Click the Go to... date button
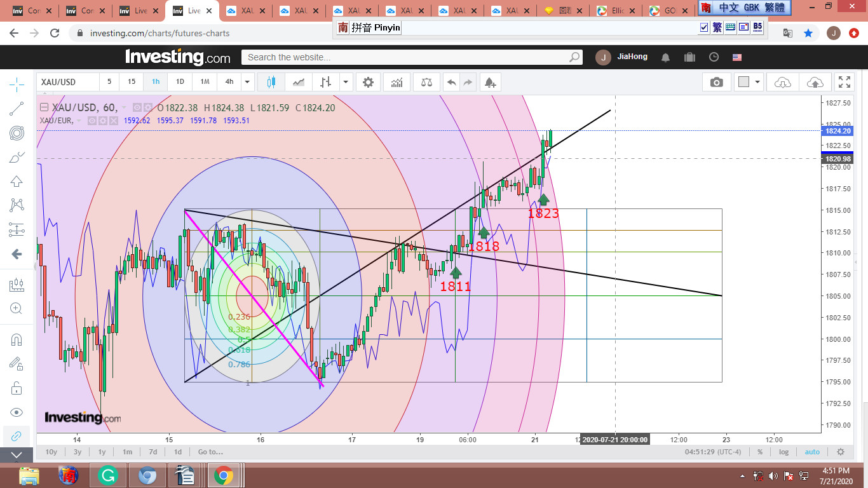Image resolution: width=868 pixels, height=488 pixels. (210, 452)
